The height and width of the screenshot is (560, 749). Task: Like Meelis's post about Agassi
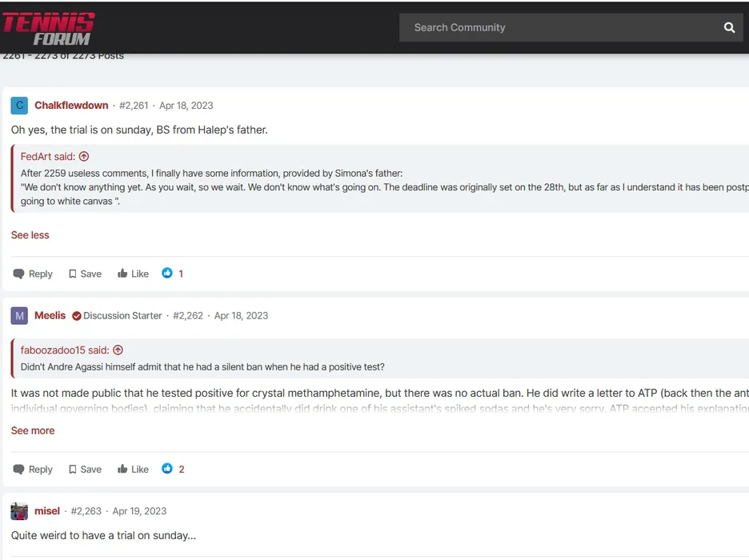(133, 470)
